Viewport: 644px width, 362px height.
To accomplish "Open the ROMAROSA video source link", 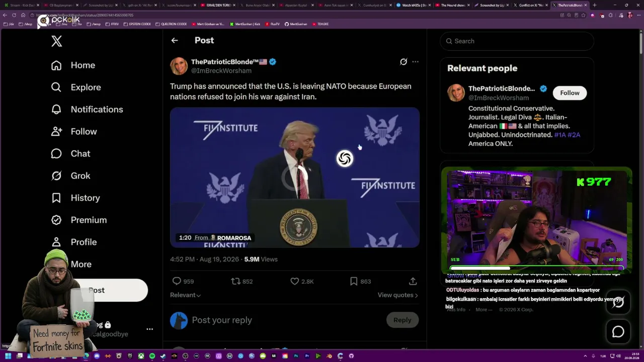I will [230, 238].
